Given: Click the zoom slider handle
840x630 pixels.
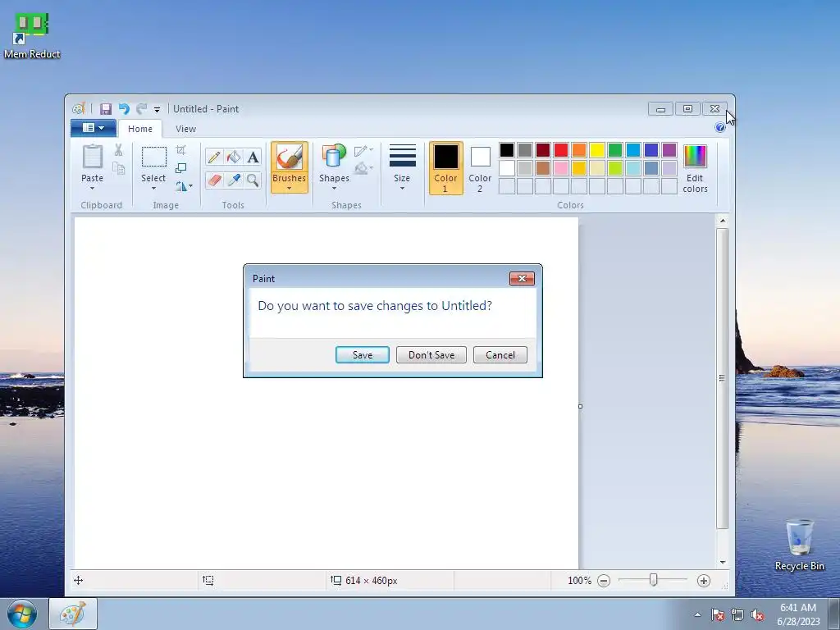Looking at the screenshot, I should click(x=653, y=580).
